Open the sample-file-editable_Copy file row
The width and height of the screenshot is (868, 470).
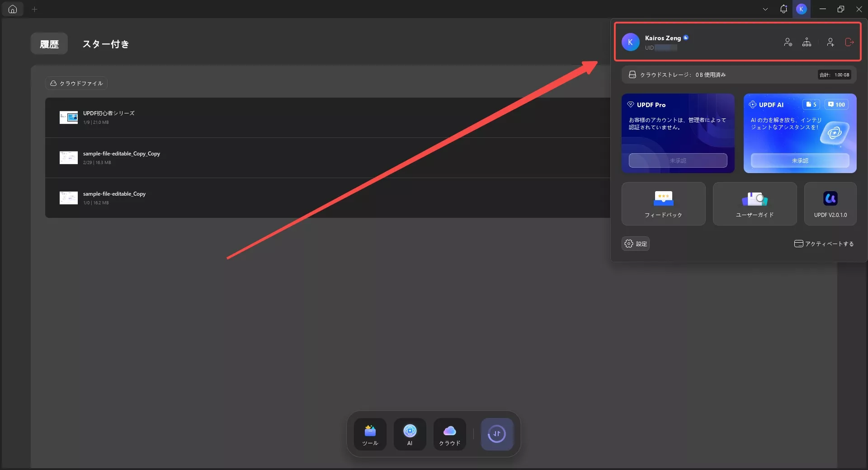(x=328, y=198)
